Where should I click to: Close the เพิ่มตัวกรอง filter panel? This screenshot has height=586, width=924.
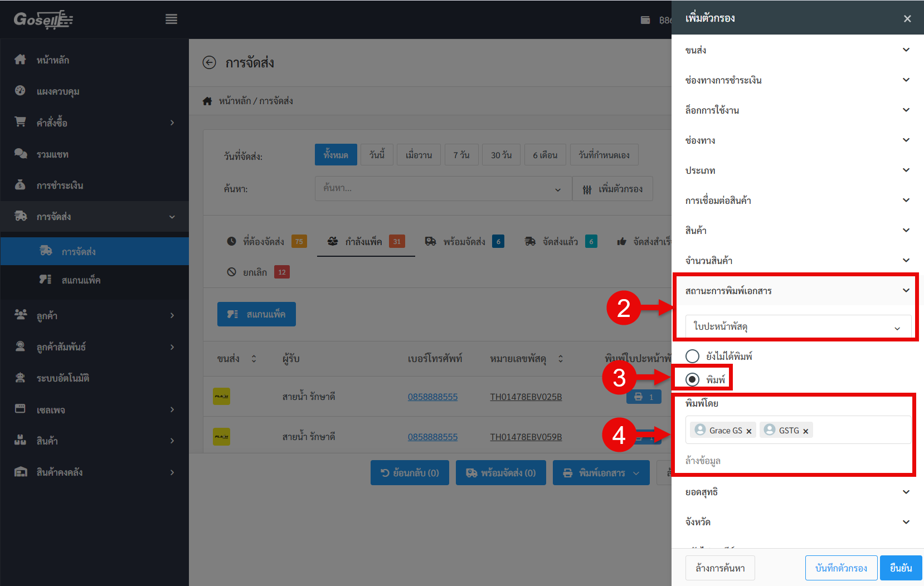(907, 19)
